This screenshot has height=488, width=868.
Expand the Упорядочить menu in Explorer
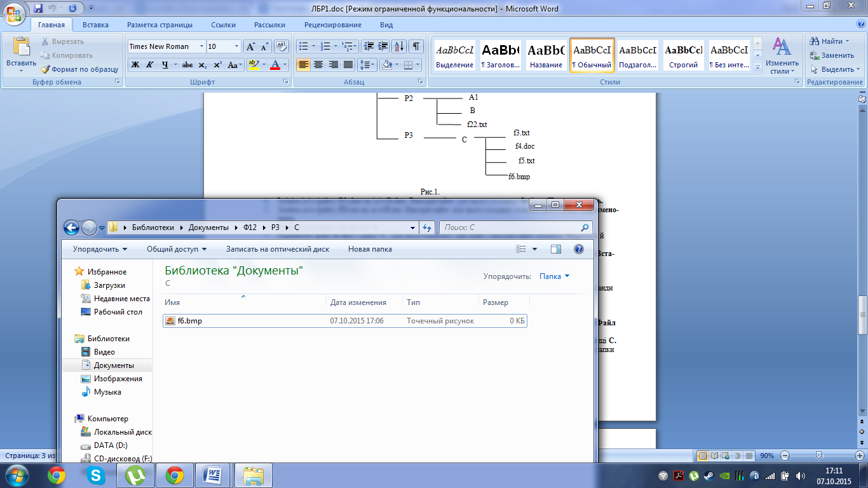pyautogui.click(x=100, y=249)
